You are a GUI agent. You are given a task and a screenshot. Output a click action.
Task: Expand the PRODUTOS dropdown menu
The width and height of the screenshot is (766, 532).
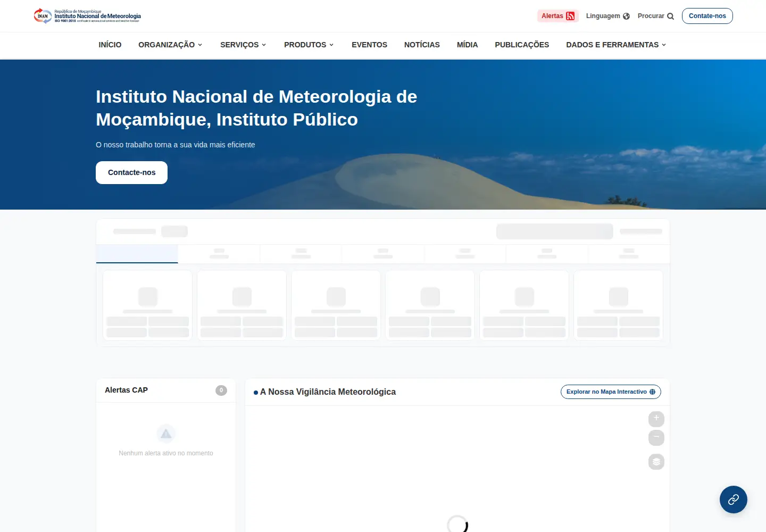click(309, 45)
